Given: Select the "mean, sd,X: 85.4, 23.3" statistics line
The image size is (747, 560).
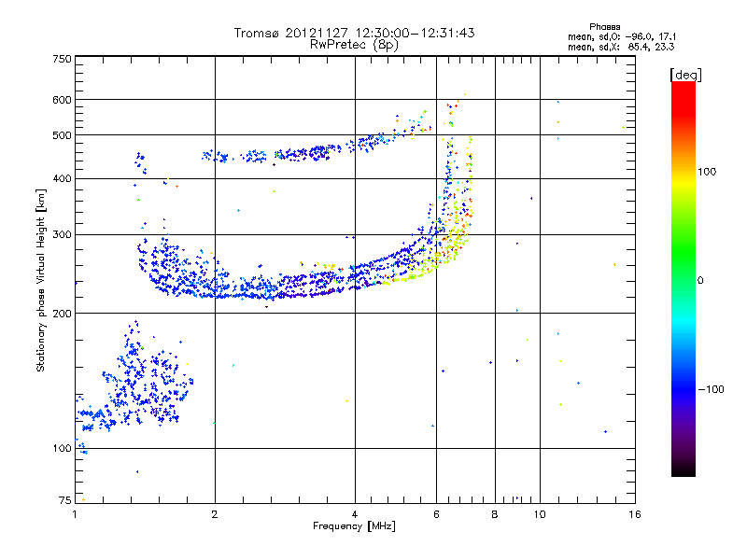Looking at the screenshot, I should tap(621, 47).
